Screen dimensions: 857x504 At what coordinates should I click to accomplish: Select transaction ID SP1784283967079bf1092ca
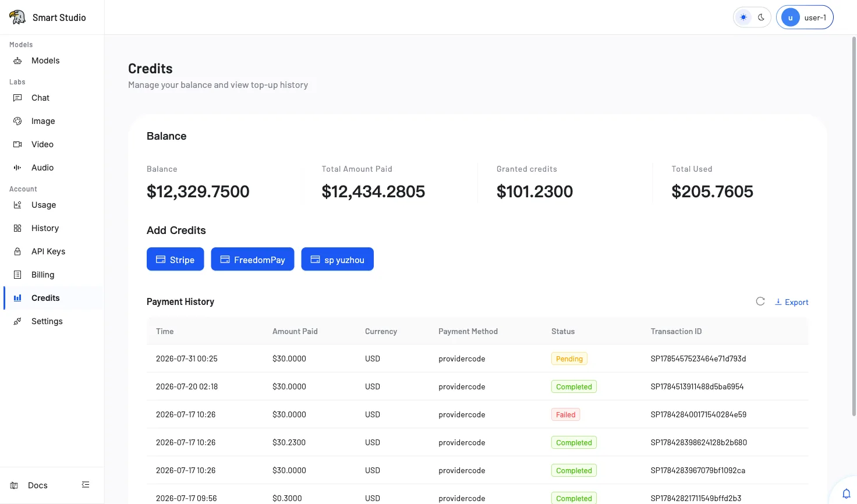tap(698, 470)
